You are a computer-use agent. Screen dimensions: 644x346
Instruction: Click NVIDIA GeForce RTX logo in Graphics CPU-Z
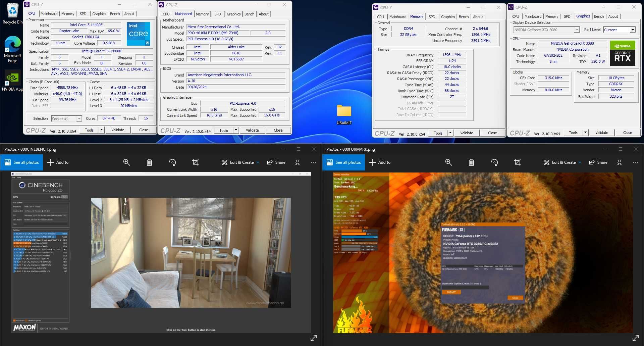pos(623,53)
